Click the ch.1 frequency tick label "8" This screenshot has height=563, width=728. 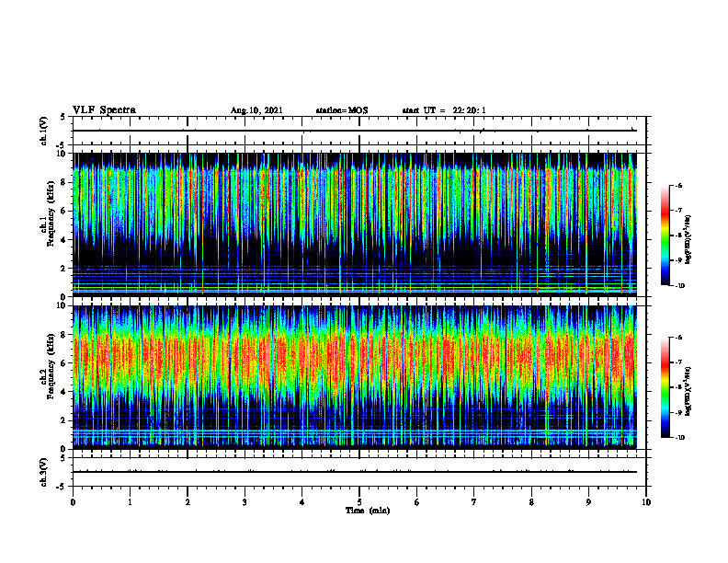tap(64, 182)
